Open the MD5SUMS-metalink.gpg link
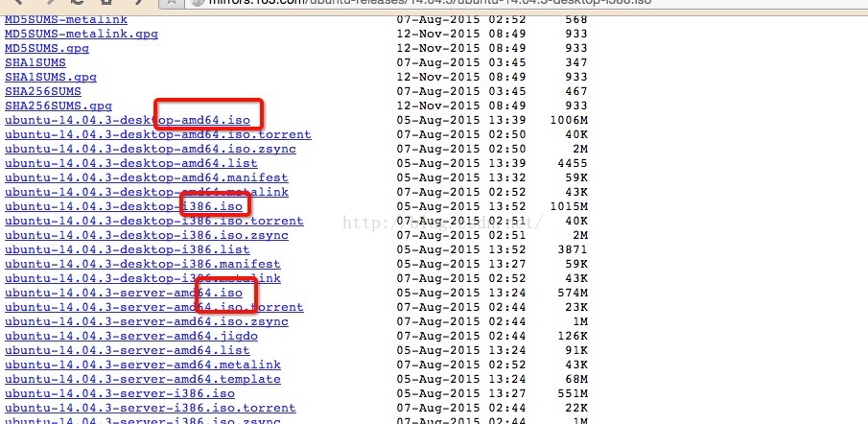This screenshot has width=868, height=424. coord(82,34)
